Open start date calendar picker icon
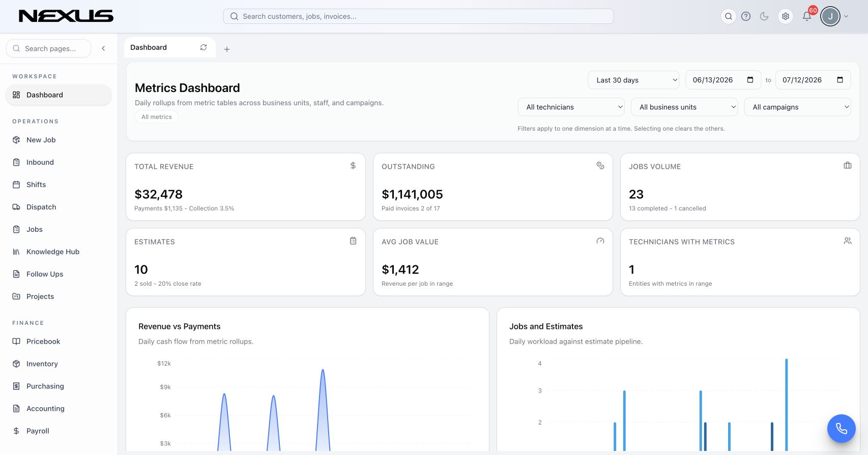The image size is (868, 455). point(750,80)
